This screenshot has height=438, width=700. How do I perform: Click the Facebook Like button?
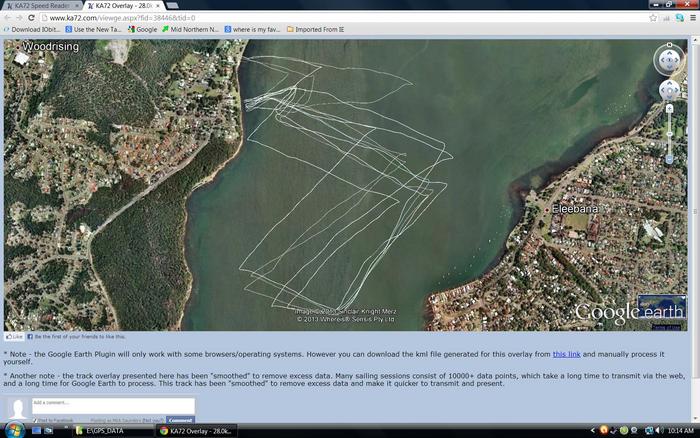click(14, 337)
